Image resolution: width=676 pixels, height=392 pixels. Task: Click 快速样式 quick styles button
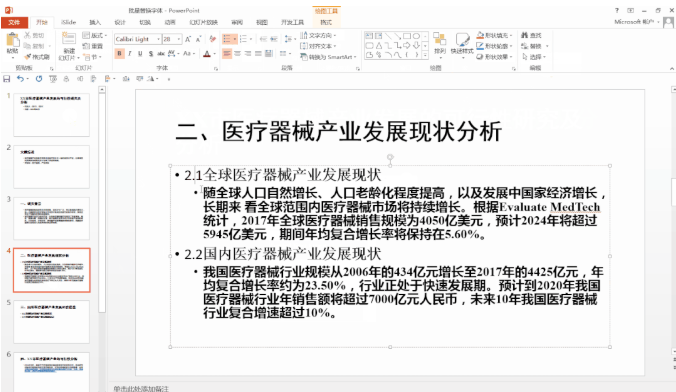point(462,44)
